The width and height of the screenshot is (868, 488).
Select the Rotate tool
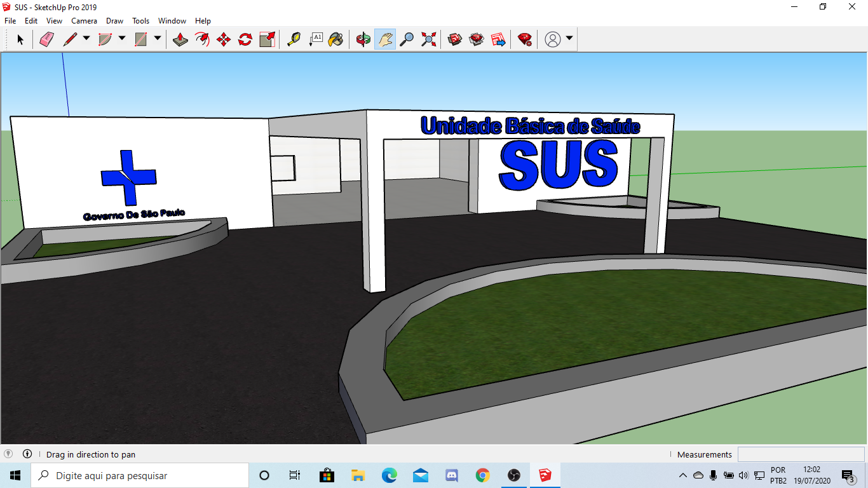(x=245, y=39)
